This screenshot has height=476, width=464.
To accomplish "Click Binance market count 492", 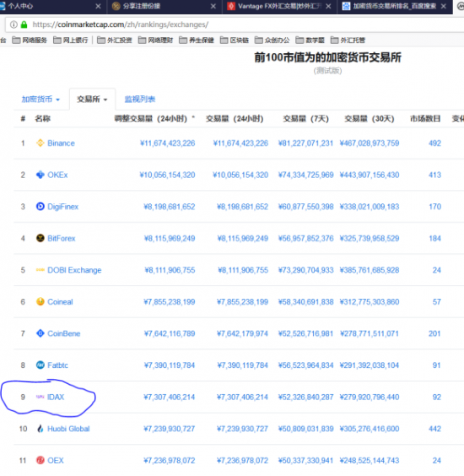I will tap(434, 143).
